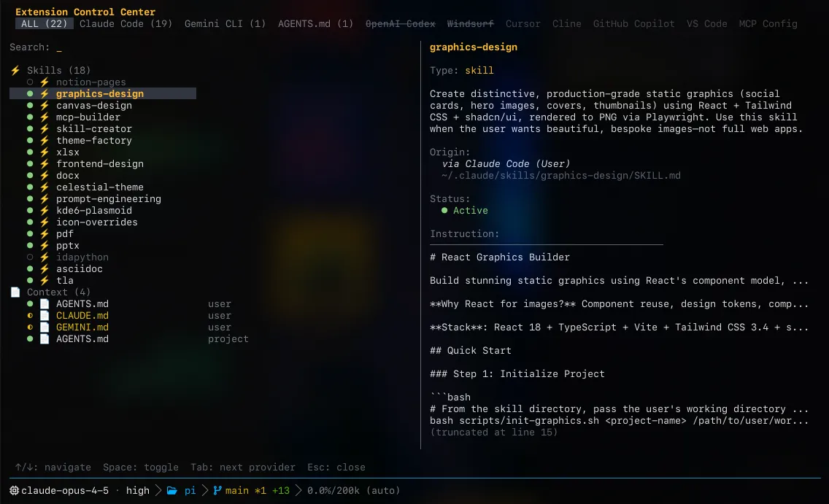Click the 'Space: toggle' hint
The width and height of the screenshot is (829, 504).
(141, 467)
